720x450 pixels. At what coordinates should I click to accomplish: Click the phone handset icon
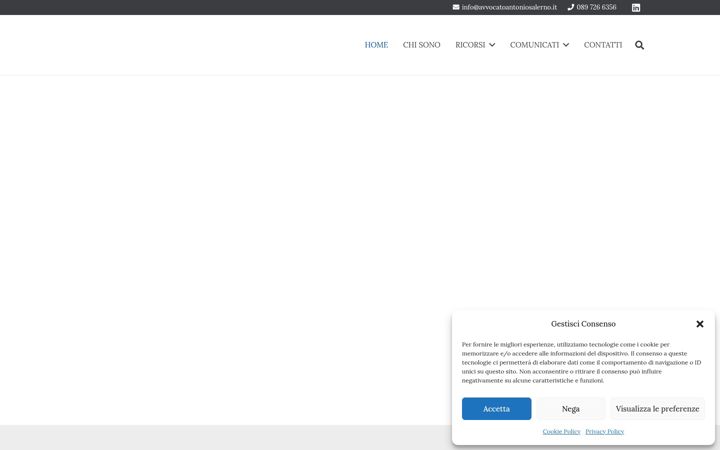click(x=571, y=7)
